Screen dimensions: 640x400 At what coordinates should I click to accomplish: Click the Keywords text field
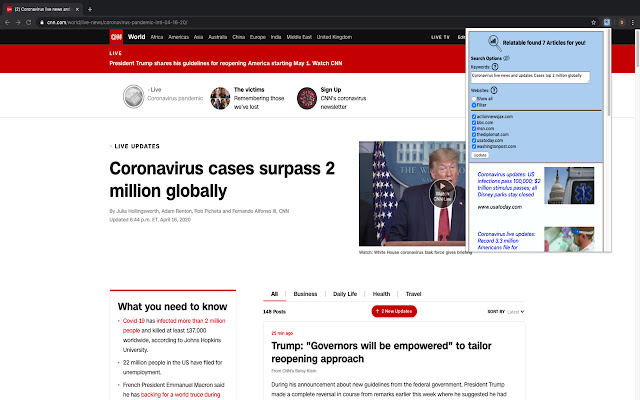point(530,75)
